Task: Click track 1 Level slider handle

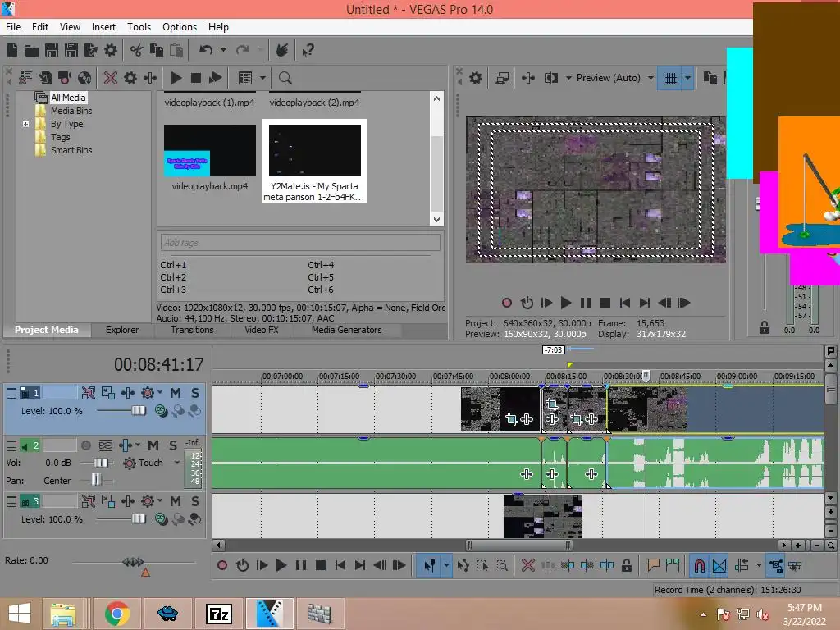Action: (139, 412)
